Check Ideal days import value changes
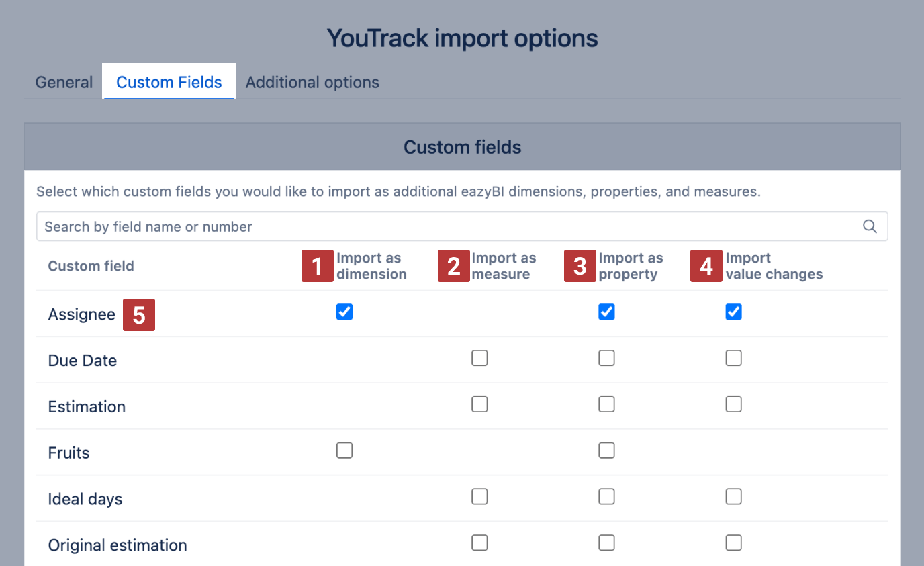Viewport: 924px width, 566px height. point(733,496)
